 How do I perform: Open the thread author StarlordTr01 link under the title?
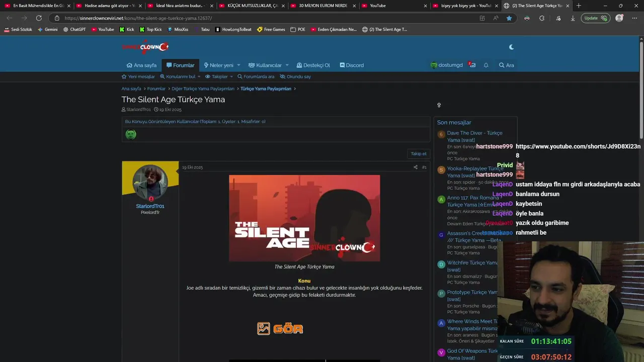138,110
